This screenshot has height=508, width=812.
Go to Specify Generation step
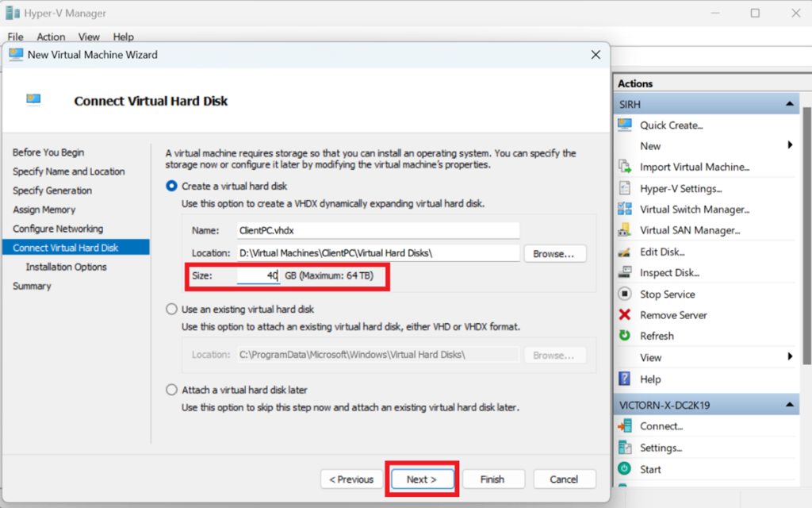click(x=52, y=190)
